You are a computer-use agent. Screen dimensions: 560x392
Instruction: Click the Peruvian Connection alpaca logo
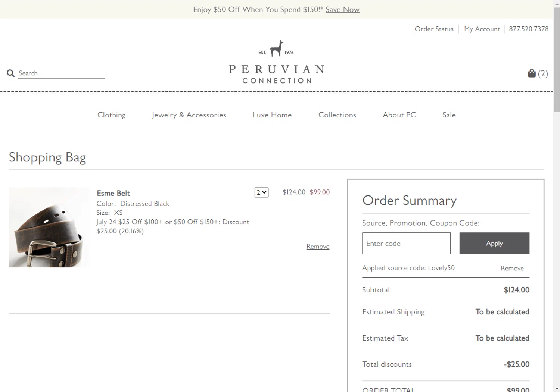coord(276,62)
